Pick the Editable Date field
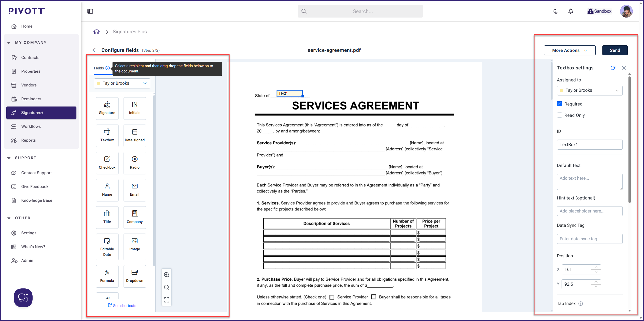This screenshot has width=644, height=321. pos(107,247)
